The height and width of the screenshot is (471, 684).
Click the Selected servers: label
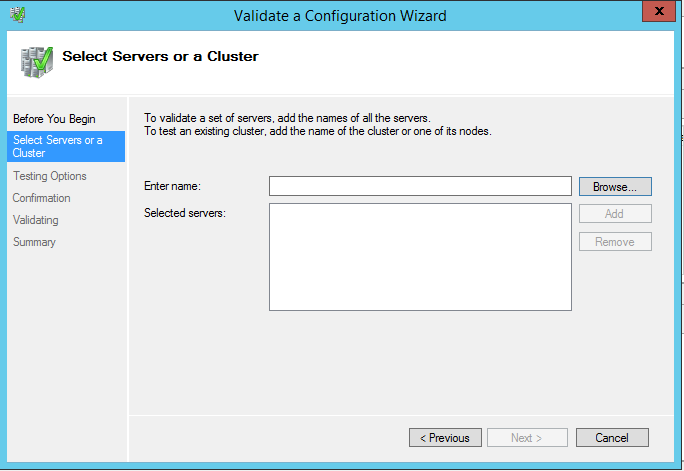[184, 213]
